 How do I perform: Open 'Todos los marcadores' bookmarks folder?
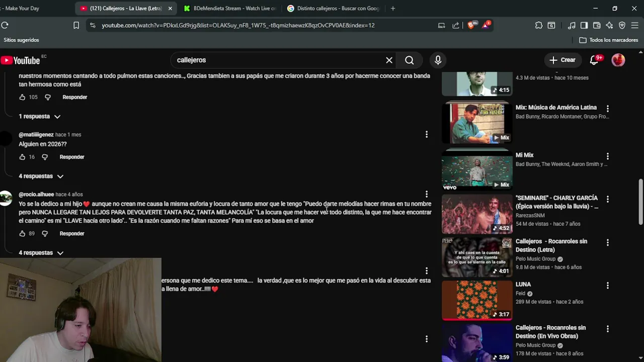[609, 40]
